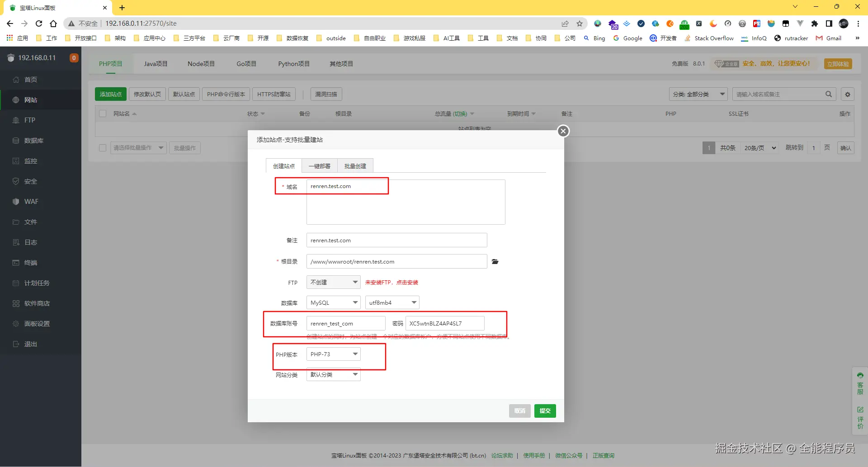Open 评价 feedback widget
The width and height of the screenshot is (868, 467).
860,417
